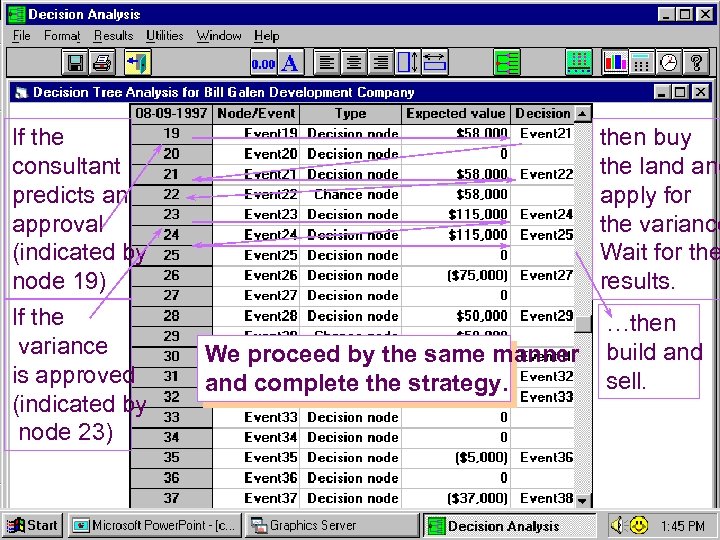The width and height of the screenshot is (720, 540).
Task: Click the speaker volume tray icon
Action: click(618, 525)
